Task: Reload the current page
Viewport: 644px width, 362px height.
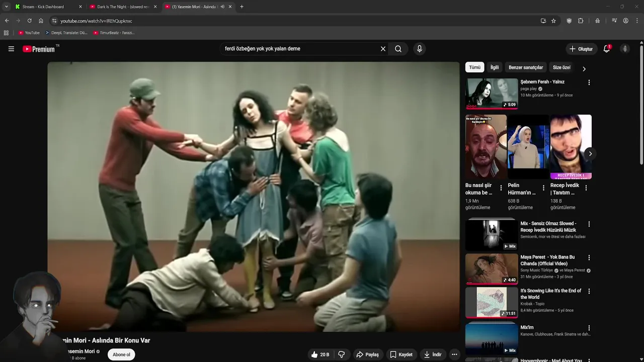Action: pos(29,21)
